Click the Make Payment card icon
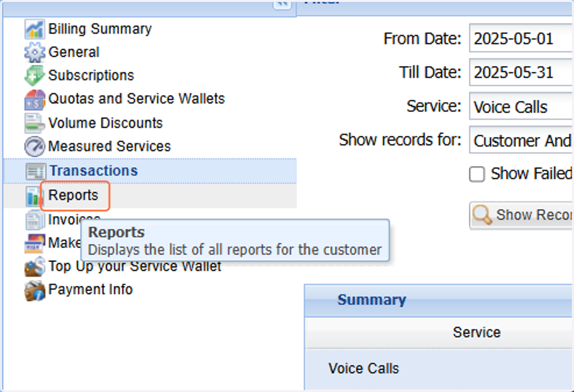 (x=34, y=243)
